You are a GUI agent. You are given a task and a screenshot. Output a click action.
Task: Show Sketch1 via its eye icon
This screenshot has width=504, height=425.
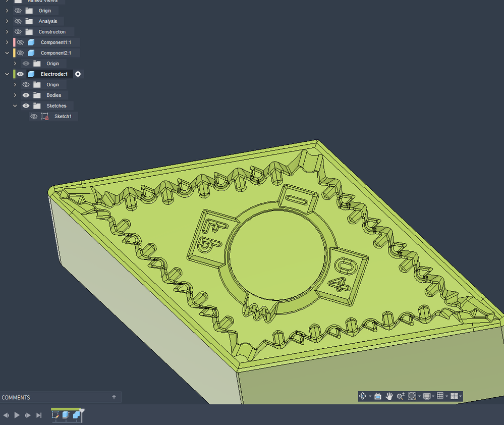[x=34, y=117]
